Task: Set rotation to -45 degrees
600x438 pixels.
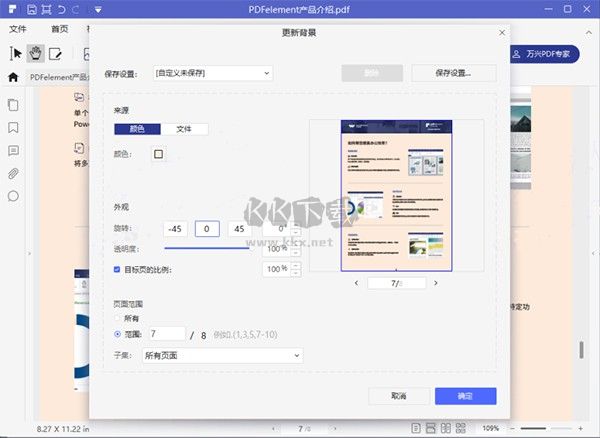Action: coord(175,229)
